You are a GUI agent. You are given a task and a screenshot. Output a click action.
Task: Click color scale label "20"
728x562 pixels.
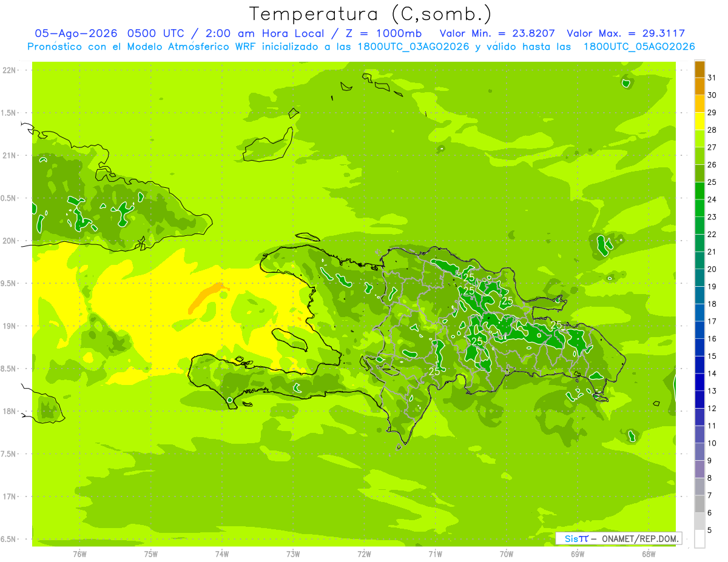712,269
